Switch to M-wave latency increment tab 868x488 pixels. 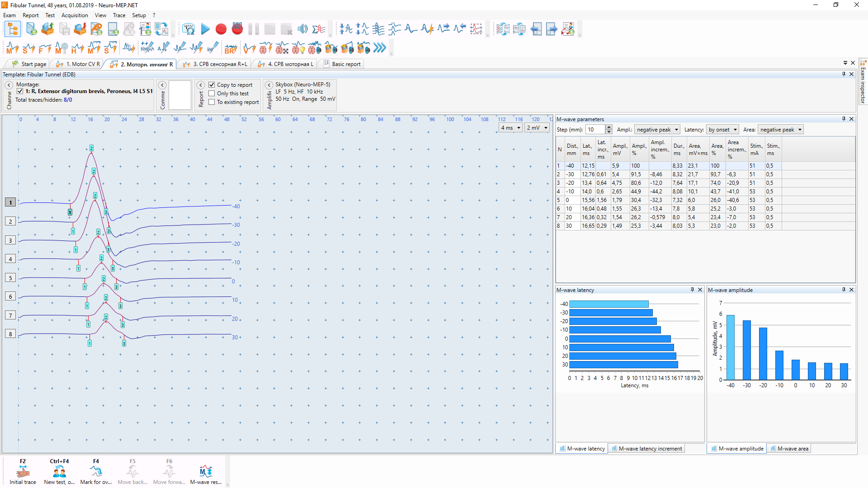[x=646, y=449]
